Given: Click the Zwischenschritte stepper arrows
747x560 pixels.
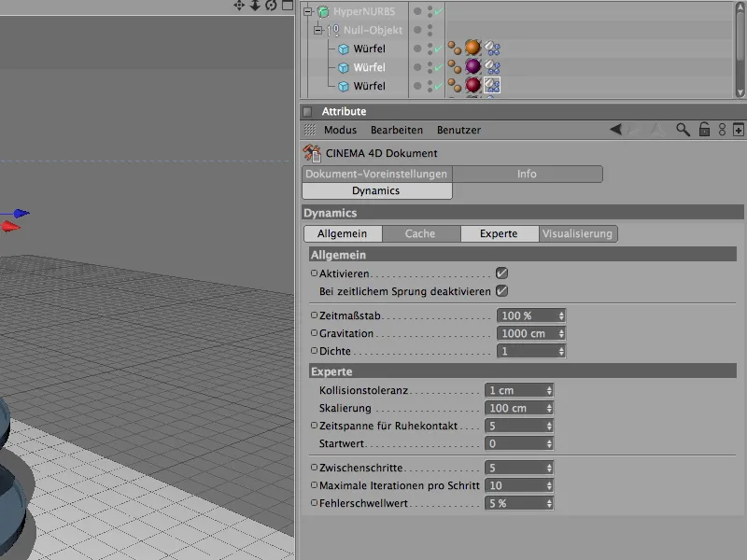Looking at the screenshot, I should point(549,469).
